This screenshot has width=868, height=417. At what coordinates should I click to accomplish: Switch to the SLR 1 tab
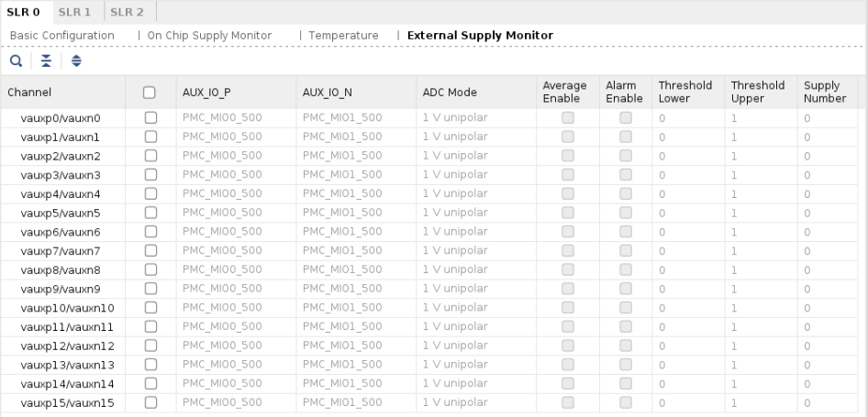[x=74, y=12]
